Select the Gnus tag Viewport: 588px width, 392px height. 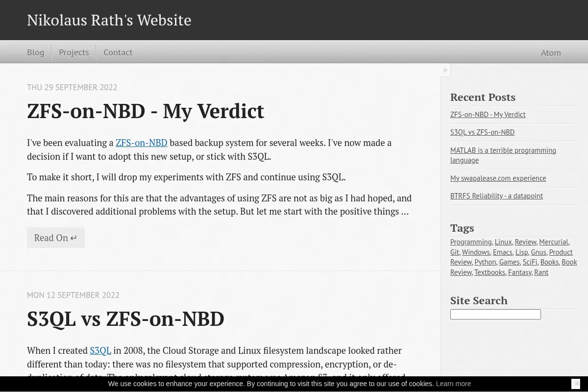538,252
